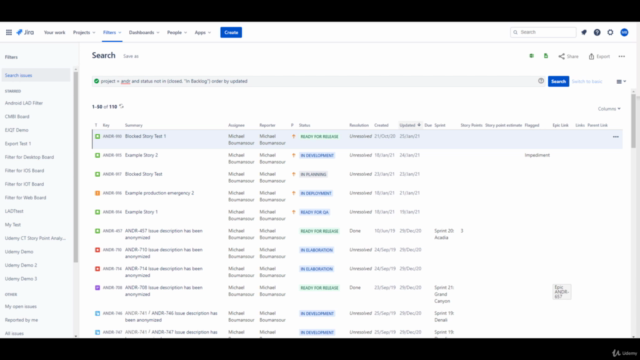
Task: Open the view layout switcher dropdown
Action: click(x=621, y=81)
